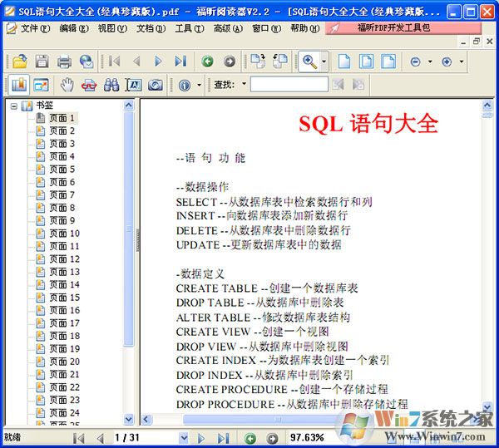Rotate page counterclockwise icon
Image resolution: width=499 pixels, height=448 pixels.
tap(280, 61)
